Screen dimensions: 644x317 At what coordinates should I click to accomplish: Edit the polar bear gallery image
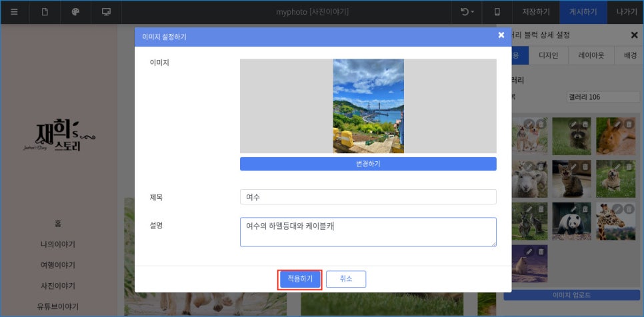(x=529, y=251)
